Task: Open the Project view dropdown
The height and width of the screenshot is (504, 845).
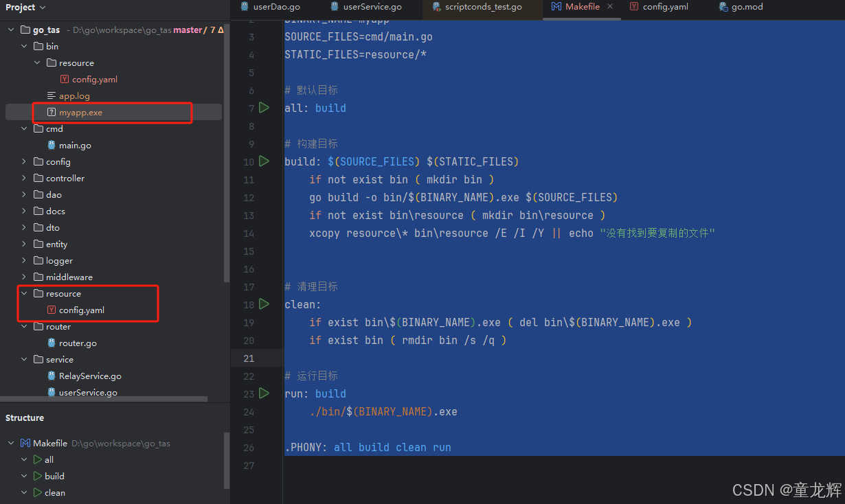Action: [x=25, y=8]
